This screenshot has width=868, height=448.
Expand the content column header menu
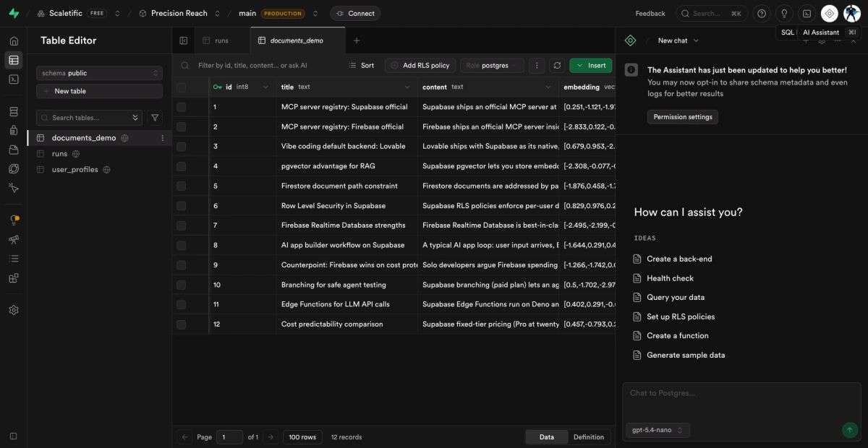(548, 87)
